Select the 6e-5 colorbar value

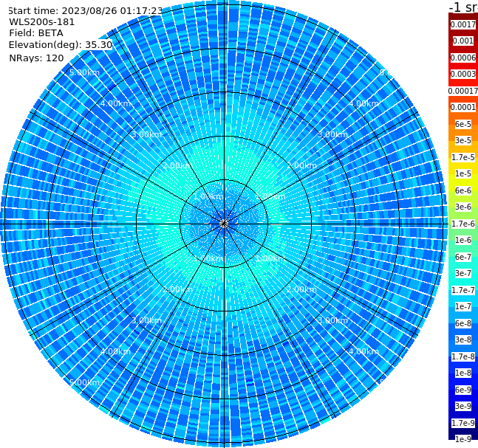coord(463,124)
